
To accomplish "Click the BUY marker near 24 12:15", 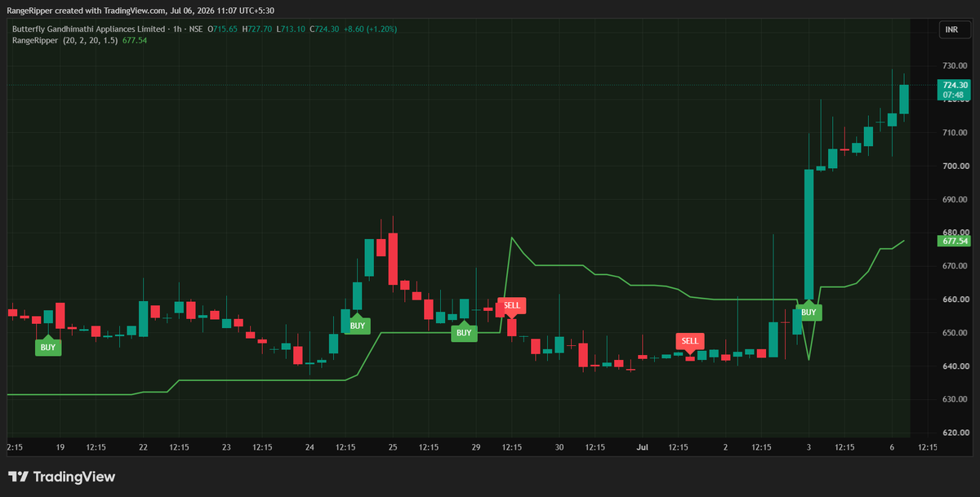I will point(357,326).
